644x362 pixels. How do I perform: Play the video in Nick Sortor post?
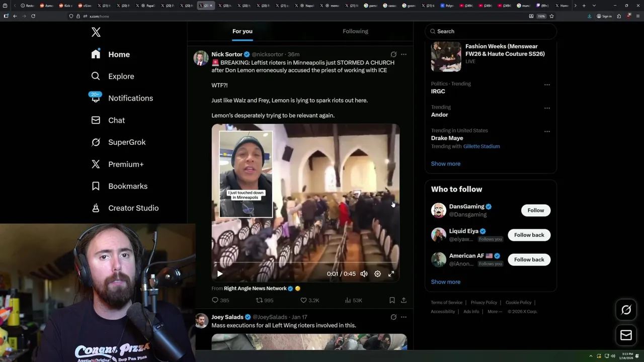point(220,274)
